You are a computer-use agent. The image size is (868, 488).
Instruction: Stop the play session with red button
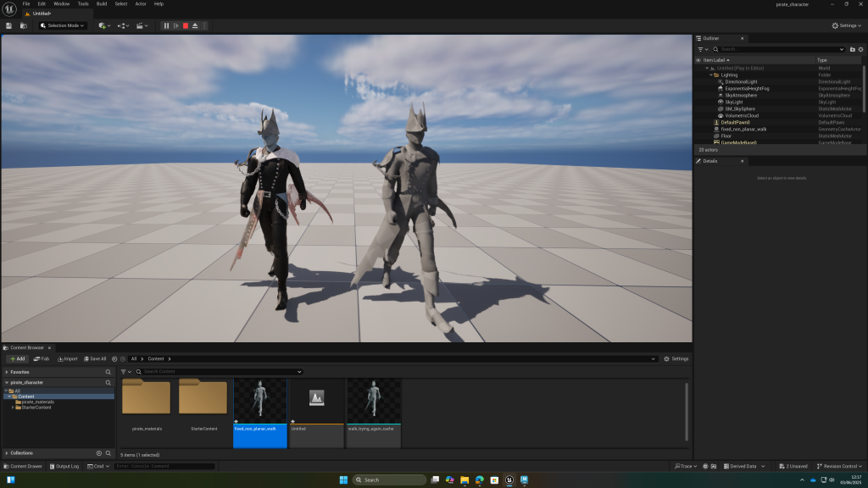186,25
